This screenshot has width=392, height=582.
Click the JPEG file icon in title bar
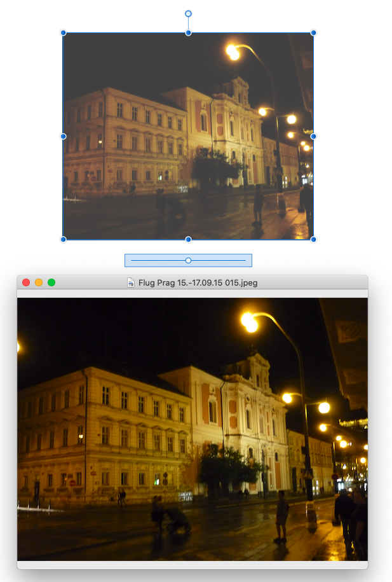130,283
